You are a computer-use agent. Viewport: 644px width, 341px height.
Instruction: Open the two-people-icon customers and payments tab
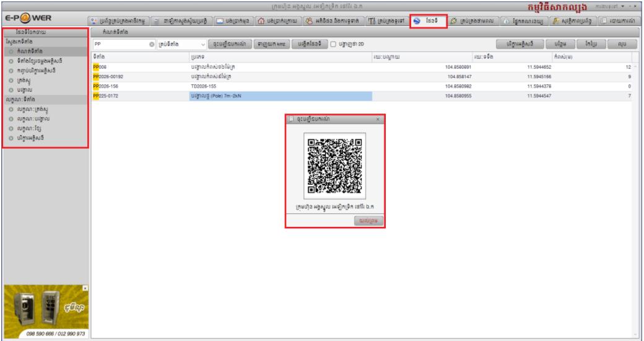coord(334,20)
